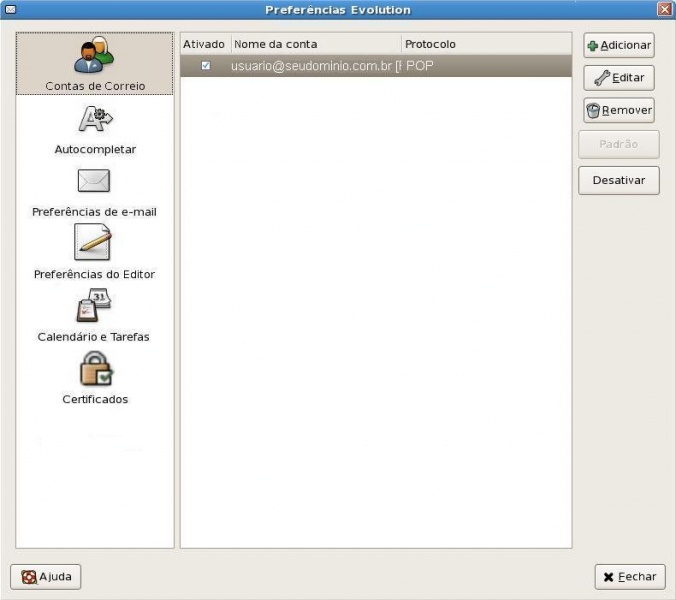Close the Preferências Evolution window

click(664, 9)
